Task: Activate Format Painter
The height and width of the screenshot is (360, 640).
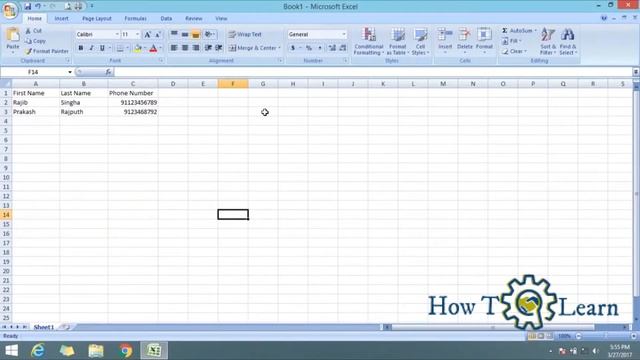Action: pyautogui.click(x=47, y=51)
